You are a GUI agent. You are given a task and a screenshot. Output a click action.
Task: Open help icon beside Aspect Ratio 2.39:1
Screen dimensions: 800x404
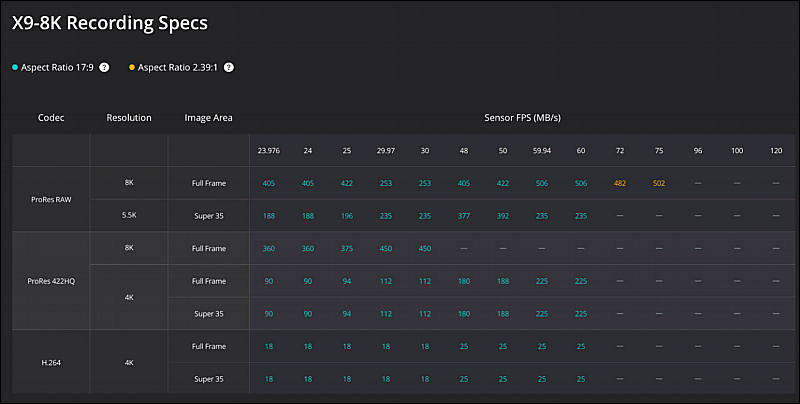point(229,67)
